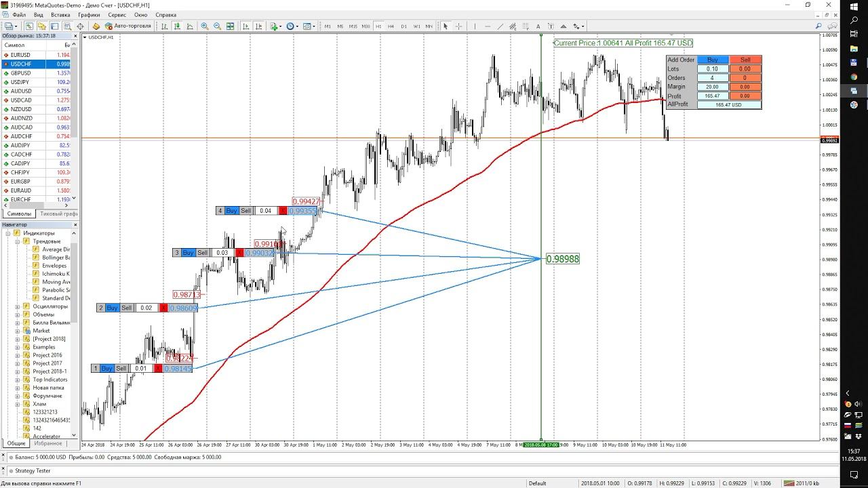Viewport: 868px width, 488px height.
Task: Collapse the Индикаторы tree node
Action: (x=9, y=233)
